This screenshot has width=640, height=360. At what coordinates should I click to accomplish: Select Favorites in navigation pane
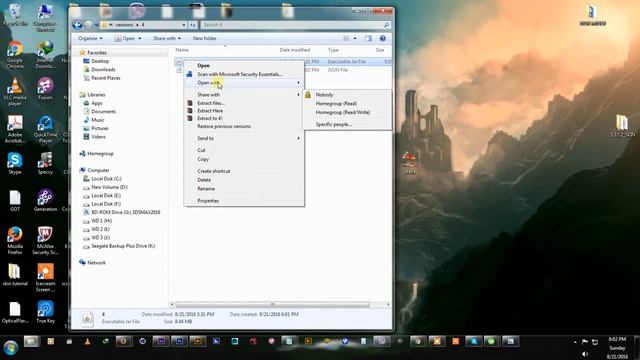coord(97,53)
